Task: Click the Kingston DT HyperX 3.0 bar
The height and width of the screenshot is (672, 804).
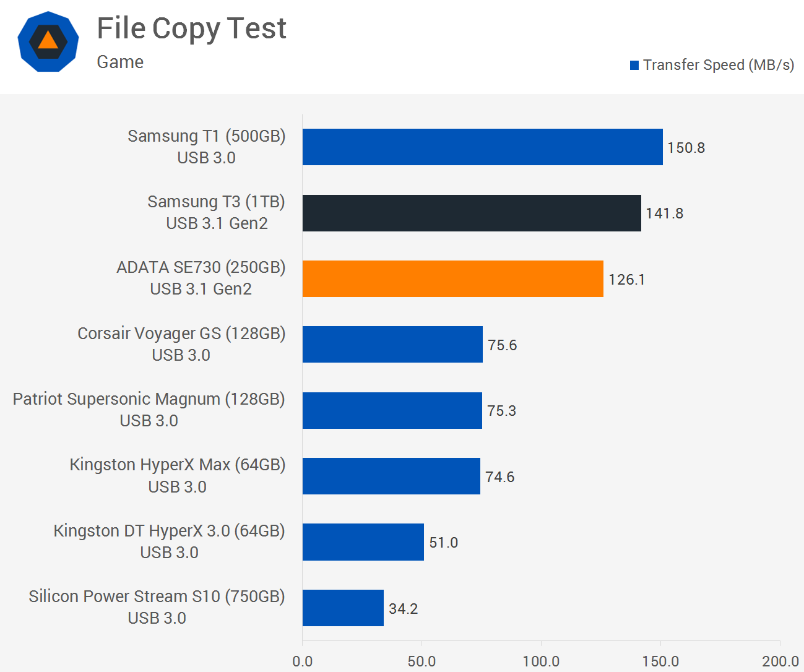Action: coord(363,542)
